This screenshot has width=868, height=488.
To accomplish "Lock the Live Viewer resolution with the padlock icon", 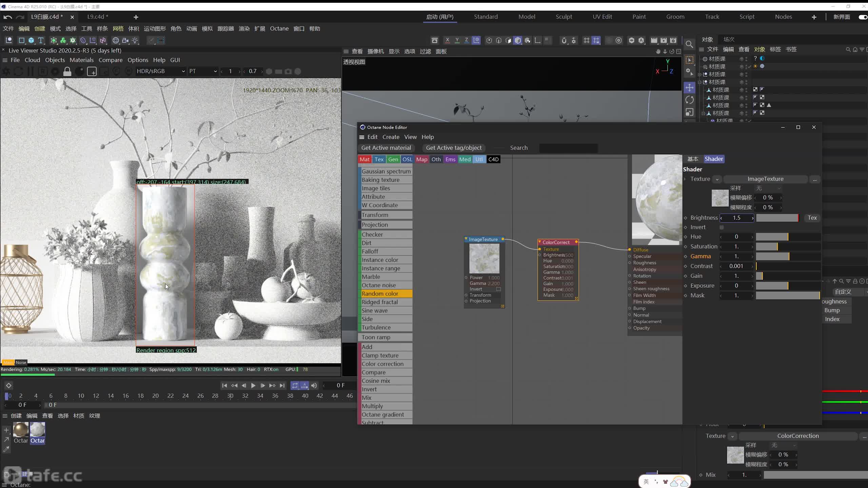I will 67,72.
